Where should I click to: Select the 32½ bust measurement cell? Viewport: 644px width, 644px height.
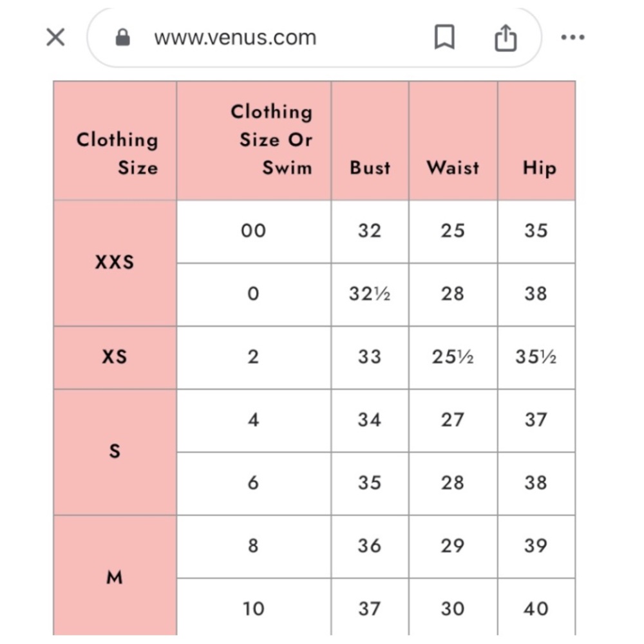(370, 295)
